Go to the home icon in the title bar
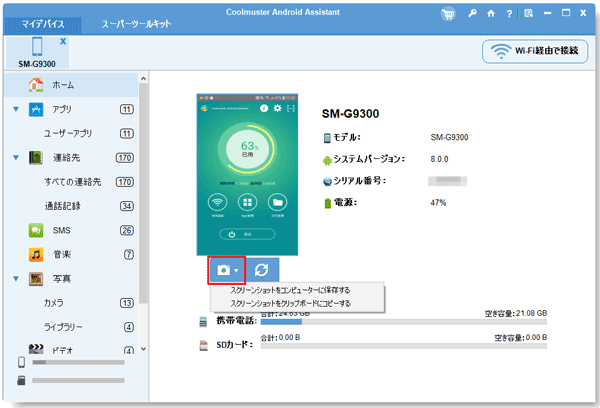The height and width of the screenshot is (408, 600). pos(491,14)
